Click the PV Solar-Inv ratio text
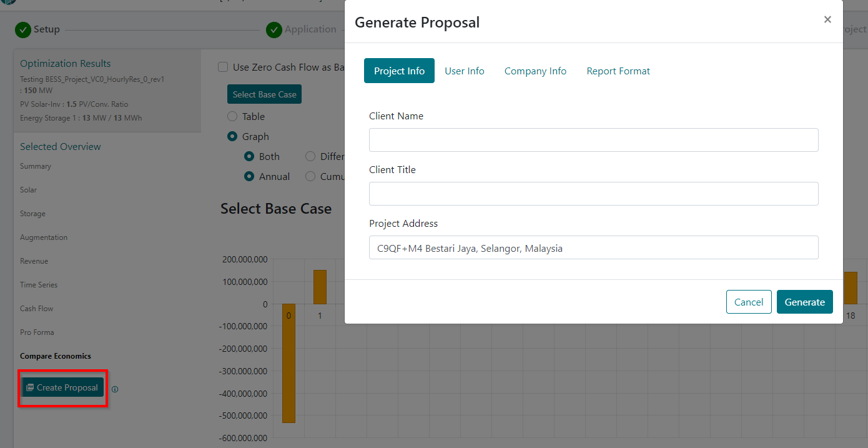Viewport: 868px width, 448px height. pyautogui.click(x=74, y=104)
